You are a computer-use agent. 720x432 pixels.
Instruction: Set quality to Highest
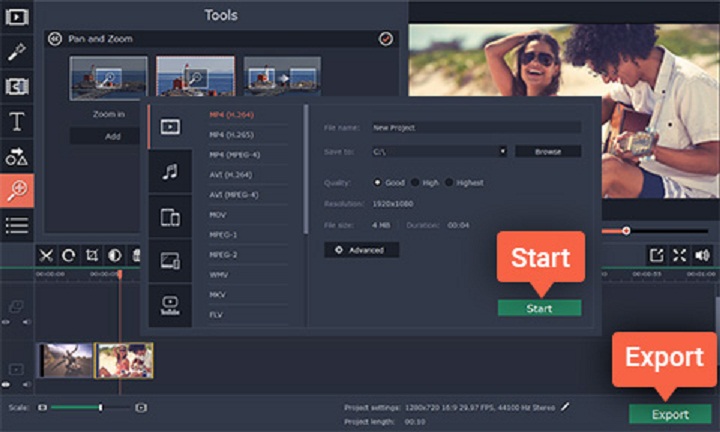(449, 183)
